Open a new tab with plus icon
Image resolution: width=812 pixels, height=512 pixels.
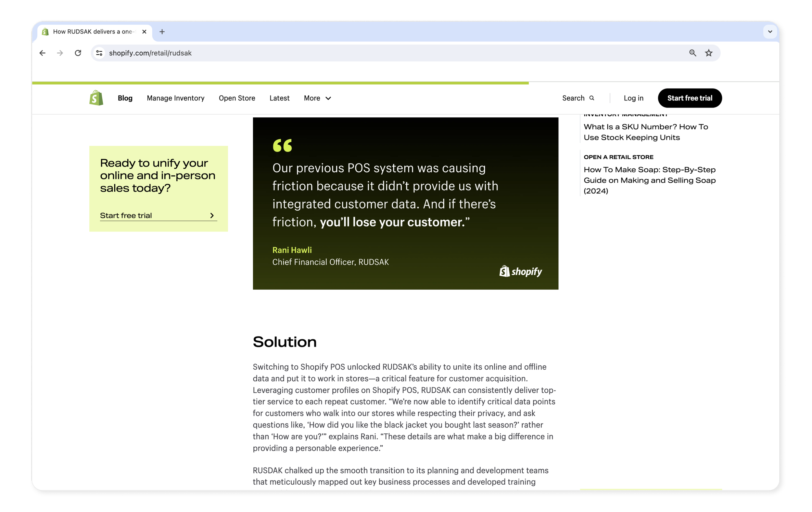coord(162,32)
